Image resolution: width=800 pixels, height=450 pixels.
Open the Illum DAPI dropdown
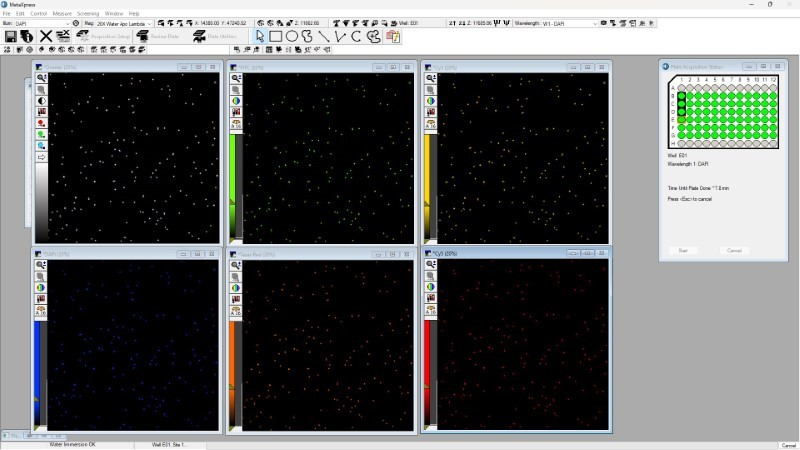pyautogui.click(x=42, y=23)
